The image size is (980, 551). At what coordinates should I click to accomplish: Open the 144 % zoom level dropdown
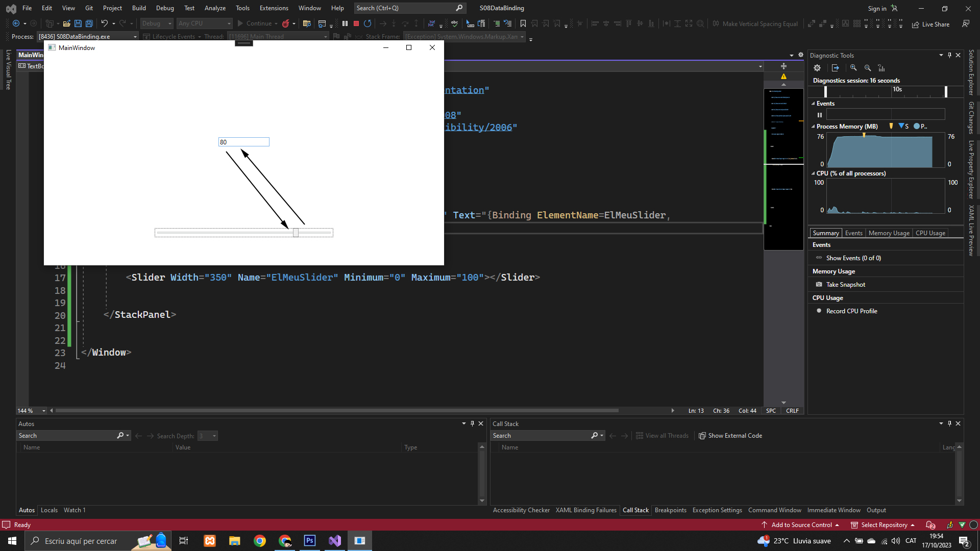[43, 411]
